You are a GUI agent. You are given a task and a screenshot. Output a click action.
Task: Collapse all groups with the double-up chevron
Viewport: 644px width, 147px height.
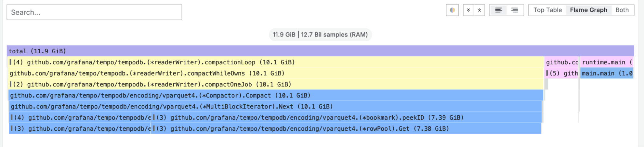click(x=479, y=10)
